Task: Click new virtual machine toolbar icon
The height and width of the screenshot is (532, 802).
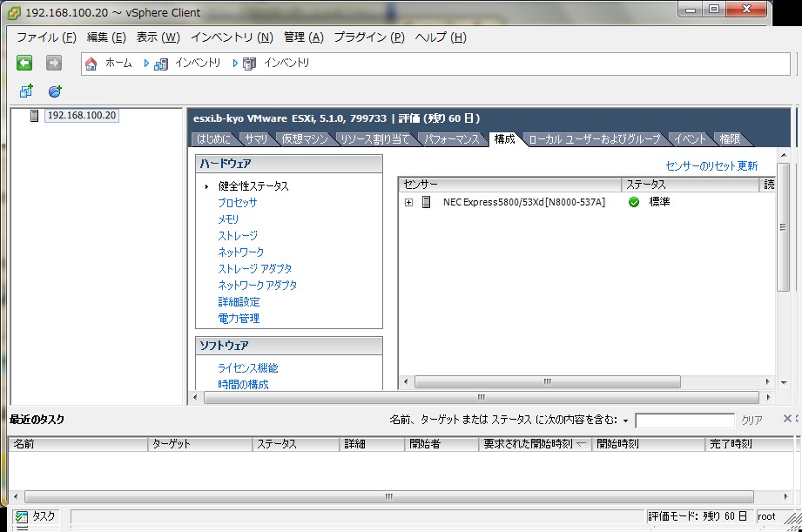Action: (x=26, y=91)
